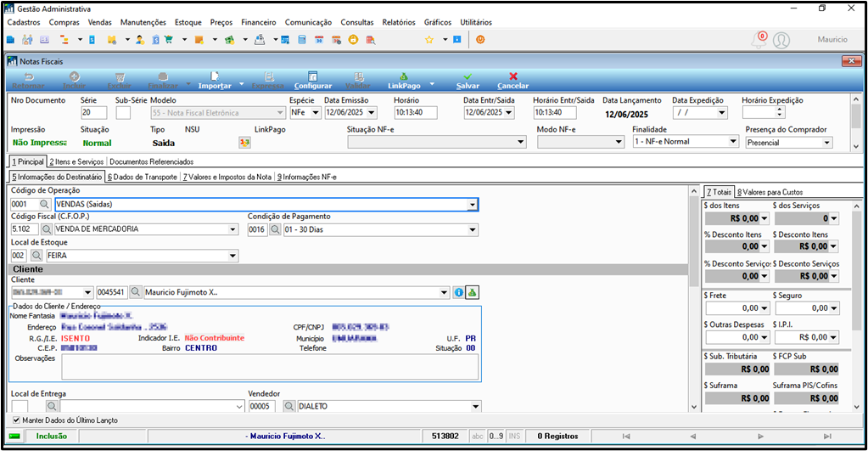Click the calendar toolbar icon
The image size is (868, 451).
pos(319,40)
